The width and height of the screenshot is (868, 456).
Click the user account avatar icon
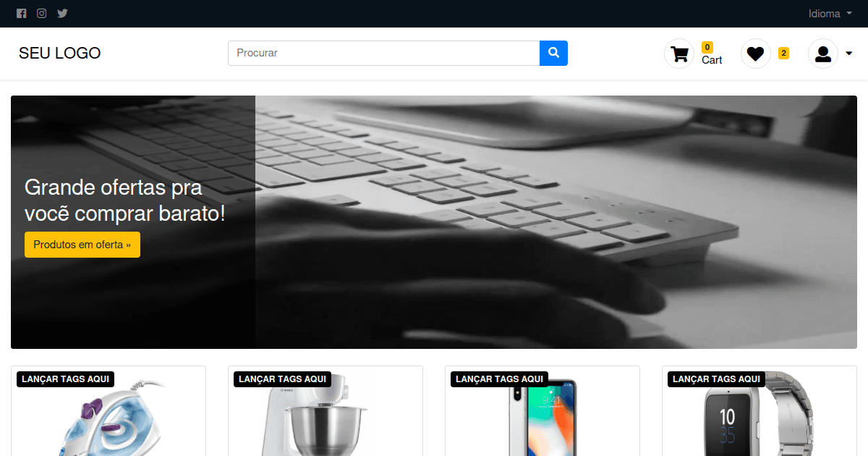point(823,54)
